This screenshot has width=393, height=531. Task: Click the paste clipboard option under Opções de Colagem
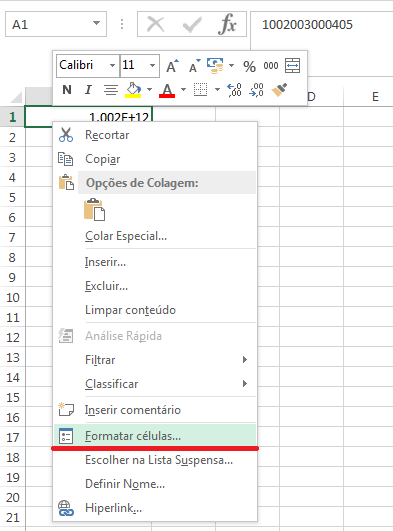(95, 210)
